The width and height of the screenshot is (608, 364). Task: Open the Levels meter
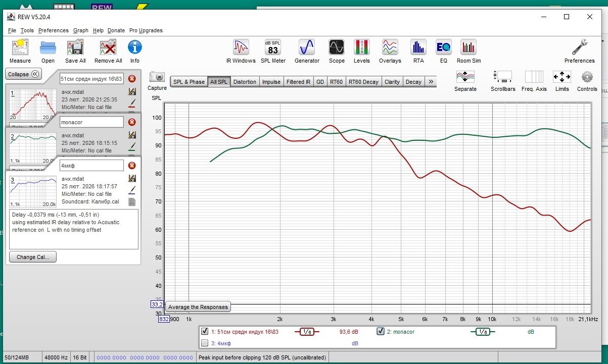(361, 51)
